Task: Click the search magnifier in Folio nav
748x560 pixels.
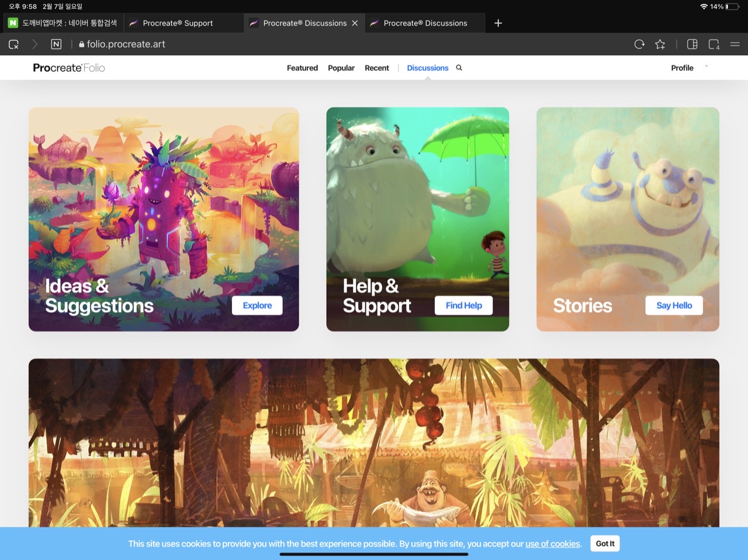Action: tap(459, 68)
